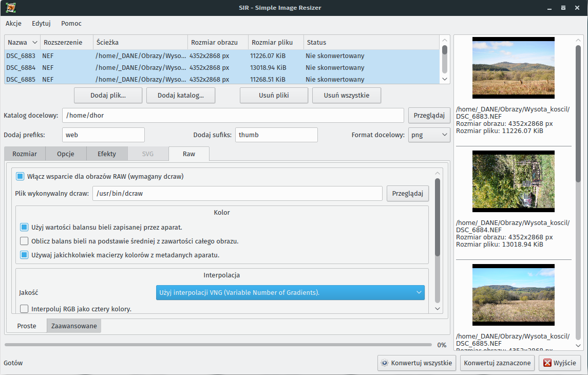Switch to the Efekty tab
This screenshot has height=375, width=588.
coord(107,154)
